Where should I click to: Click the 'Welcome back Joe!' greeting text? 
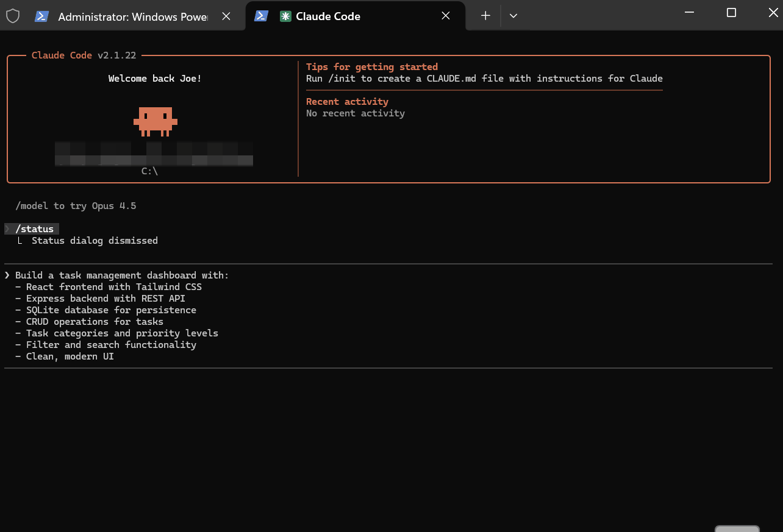tap(155, 79)
